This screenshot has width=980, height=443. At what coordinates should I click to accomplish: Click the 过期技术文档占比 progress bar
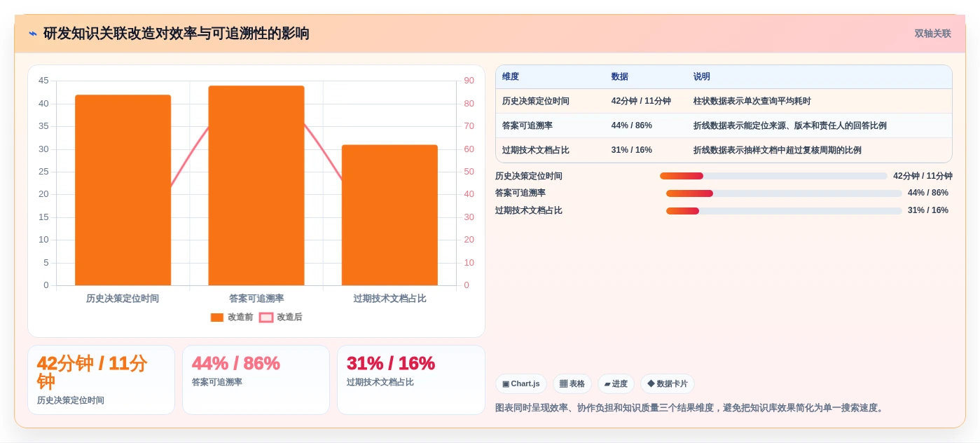[x=784, y=210]
